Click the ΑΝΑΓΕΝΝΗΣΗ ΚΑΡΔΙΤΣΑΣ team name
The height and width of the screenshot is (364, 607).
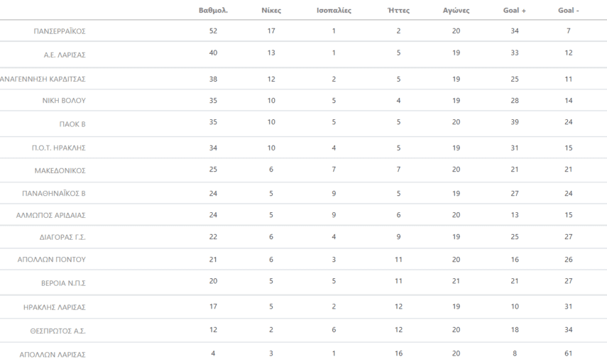pos(43,79)
